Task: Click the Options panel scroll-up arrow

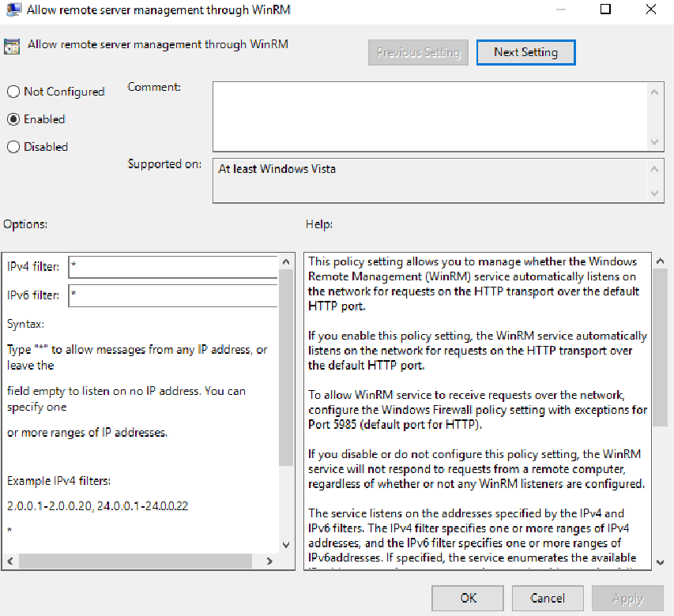Action: [286, 261]
